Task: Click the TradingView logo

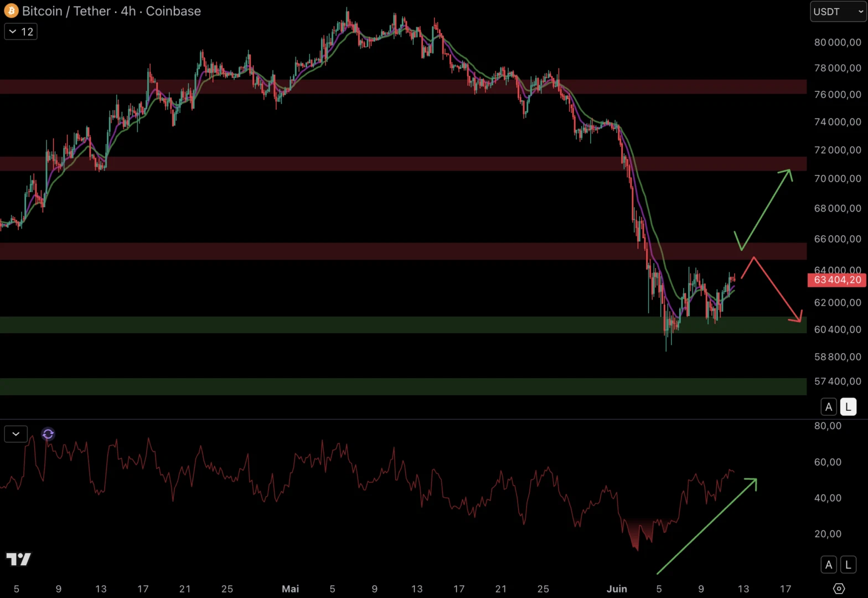Action: tap(18, 559)
